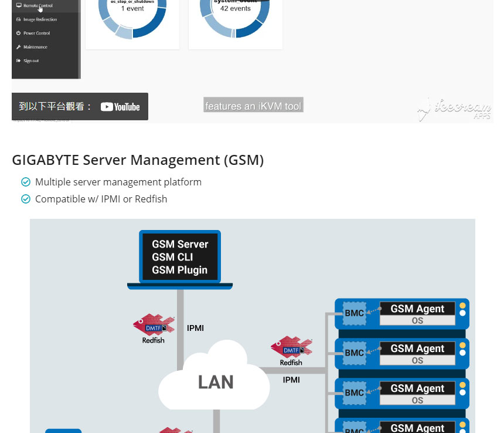
Task: Click the 'GSM CLI' text in diagram
Action: point(172,257)
